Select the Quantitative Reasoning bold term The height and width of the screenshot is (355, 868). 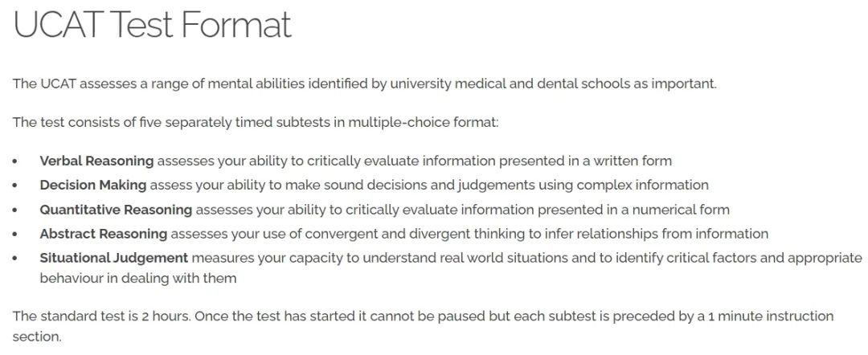[x=116, y=210]
